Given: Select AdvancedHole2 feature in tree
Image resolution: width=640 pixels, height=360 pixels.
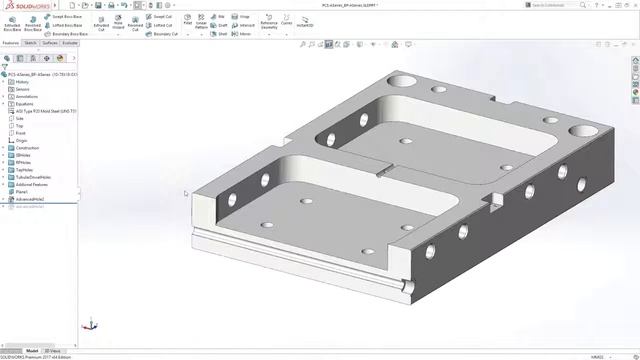Looking at the screenshot, I should (x=26, y=199).
